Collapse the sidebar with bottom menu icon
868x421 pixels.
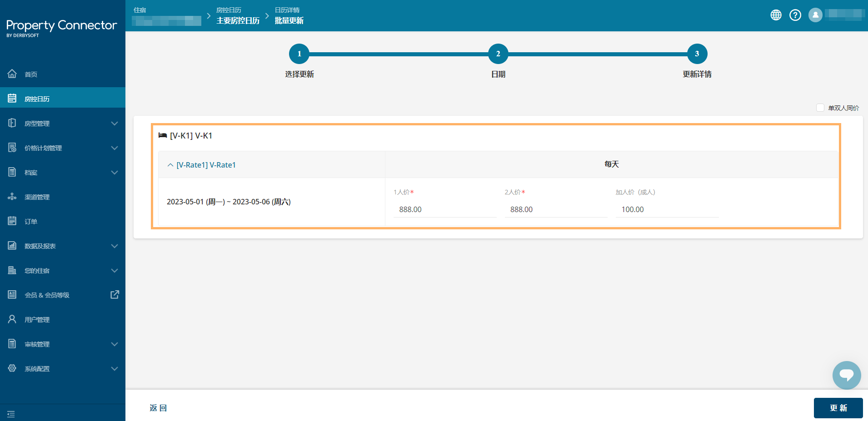(11, 414)
